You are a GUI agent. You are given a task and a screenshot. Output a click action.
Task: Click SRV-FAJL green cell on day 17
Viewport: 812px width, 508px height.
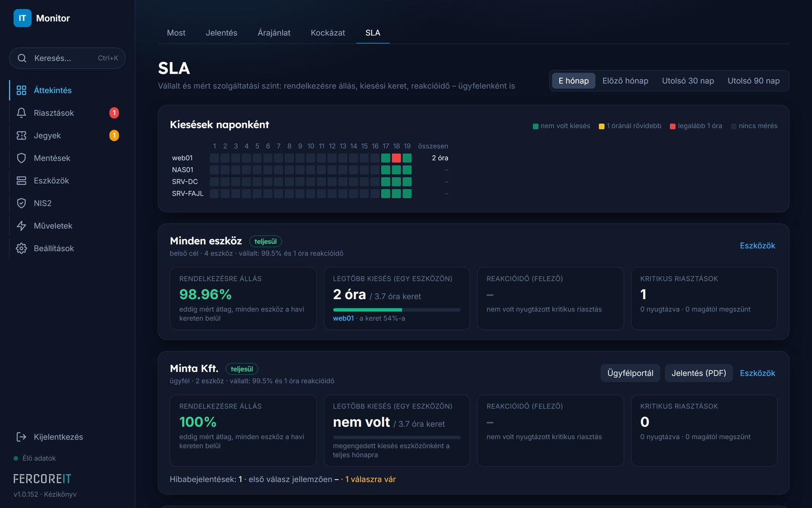click(x=386, y=194)
